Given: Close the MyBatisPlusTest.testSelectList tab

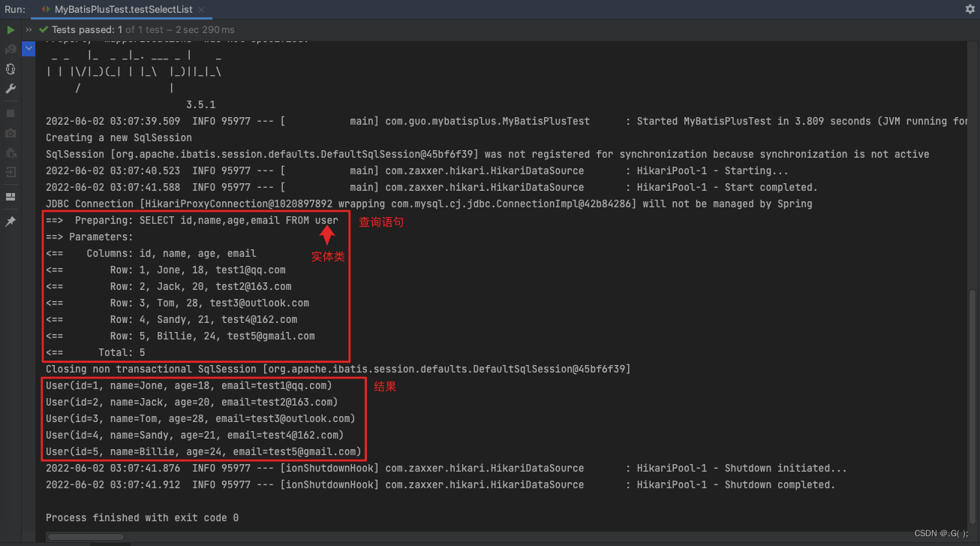Looking at the screenshot, I should point(203,10).
